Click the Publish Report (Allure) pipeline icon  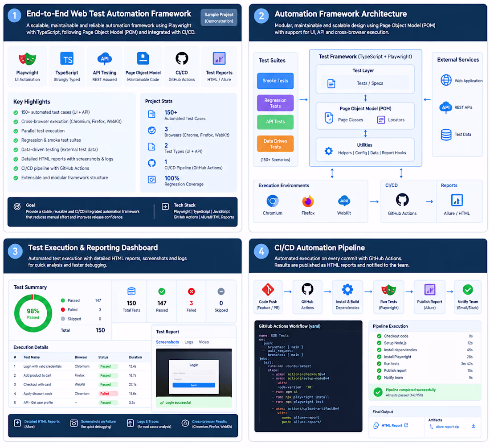pyautogui.click(x=430, y=289)
